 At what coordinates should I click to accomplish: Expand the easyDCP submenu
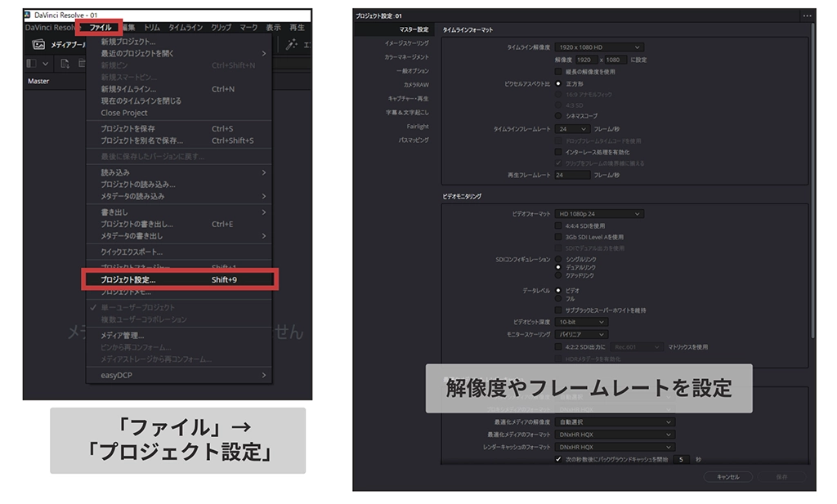pos(179,375)
